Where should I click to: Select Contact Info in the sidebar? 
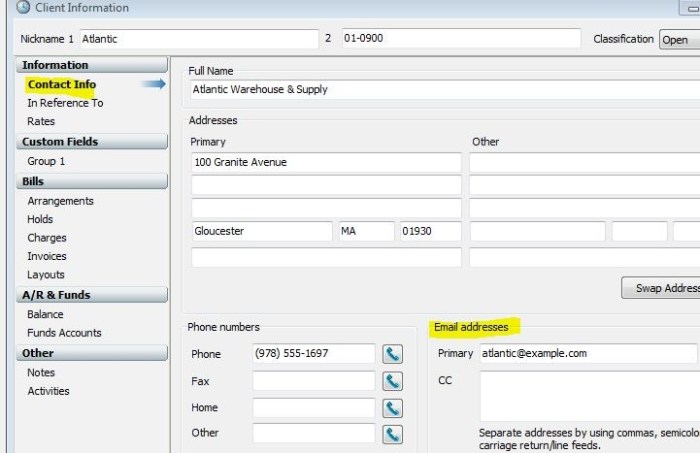pyautogui.click(x=62, y=84)
